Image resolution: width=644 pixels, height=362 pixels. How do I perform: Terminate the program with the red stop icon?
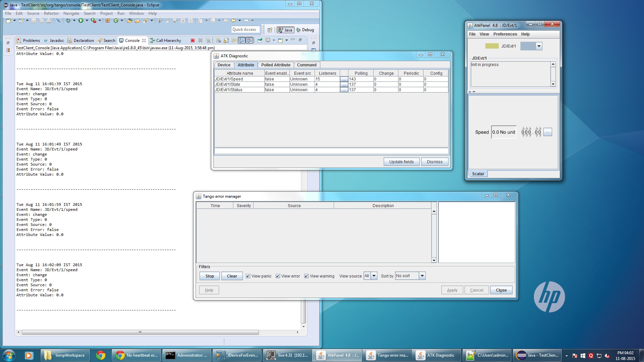click(x=193, y=40)
